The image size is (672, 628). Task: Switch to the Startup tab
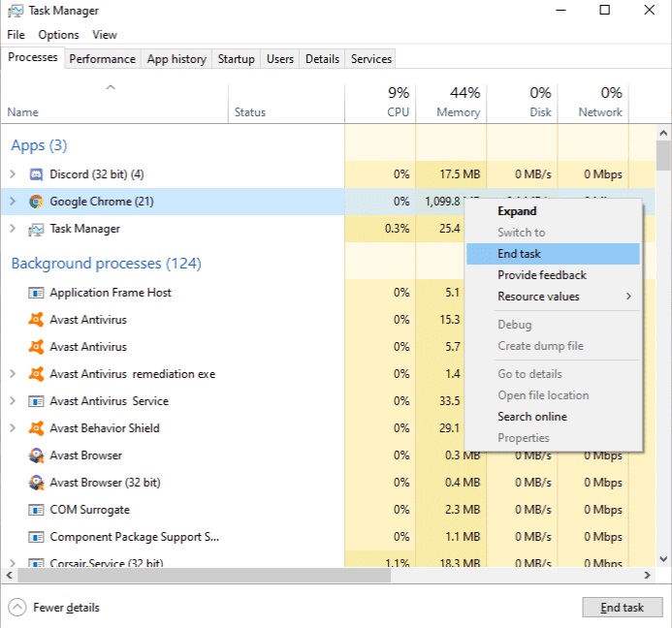click(x=237, y=59)
